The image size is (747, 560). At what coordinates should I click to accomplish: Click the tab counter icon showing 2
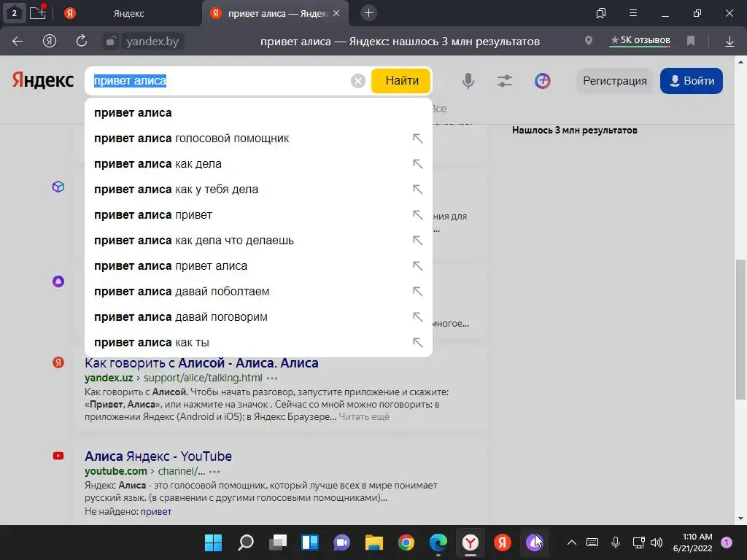[x=14, y=13]
